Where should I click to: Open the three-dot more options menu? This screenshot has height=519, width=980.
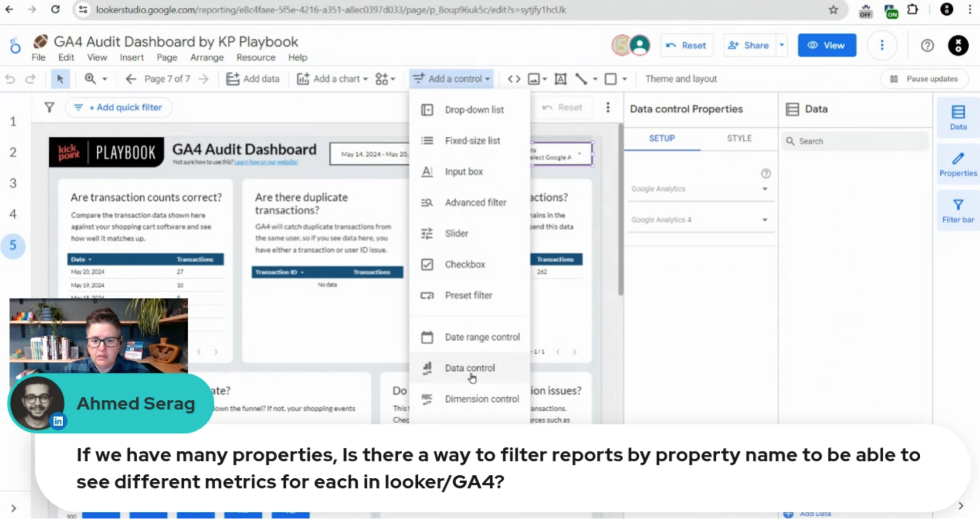point(882,46)
